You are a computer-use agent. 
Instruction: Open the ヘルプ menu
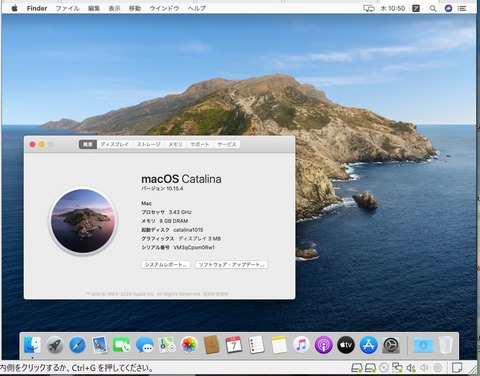(197, 8)
